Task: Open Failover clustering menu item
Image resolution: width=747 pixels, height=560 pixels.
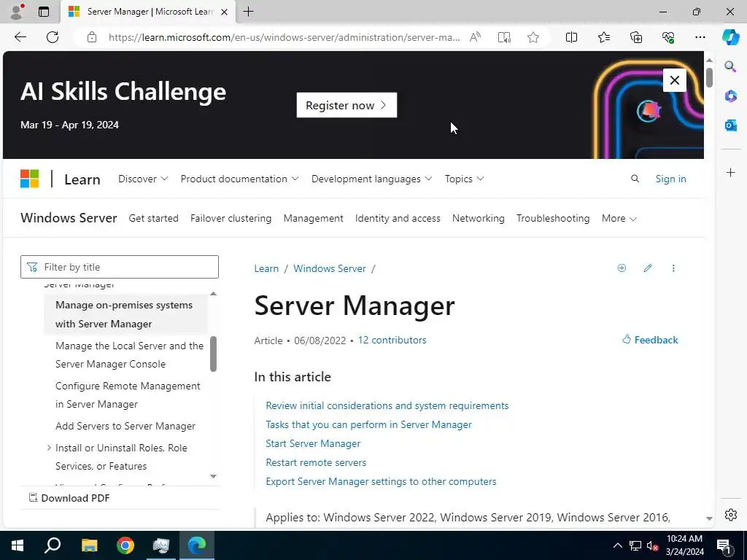Action: click(231, 218)
